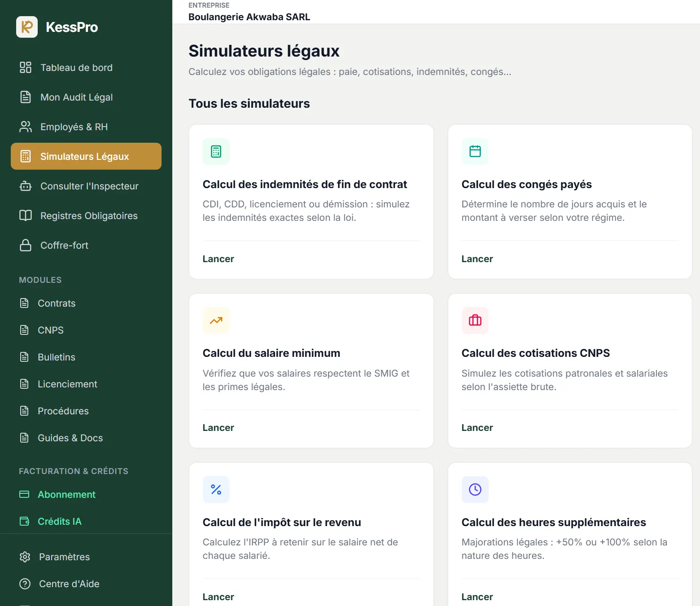Image resolution: width=700 pixels, height=606 pixels.
Task: Launch the congés payés simulator
Action: pyautogui.click(x=477, y=259)
